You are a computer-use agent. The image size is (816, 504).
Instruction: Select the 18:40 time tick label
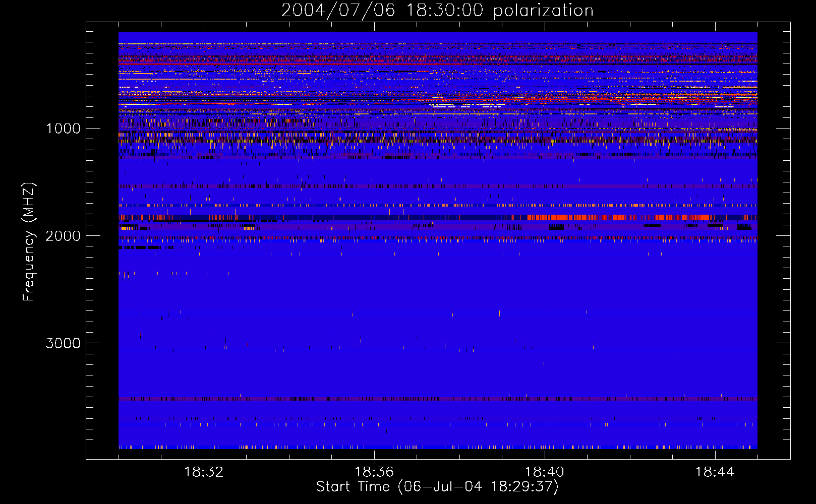pyautogui.click(x=545, y=472)
